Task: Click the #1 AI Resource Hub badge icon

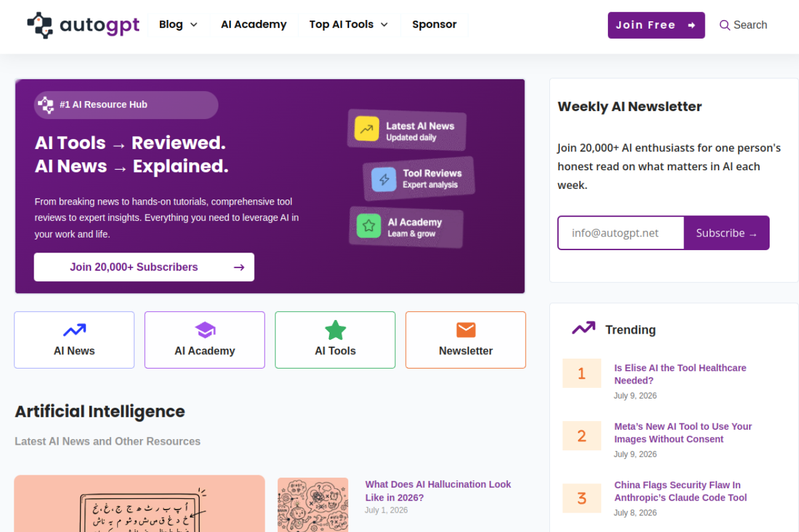Action: 46,105
